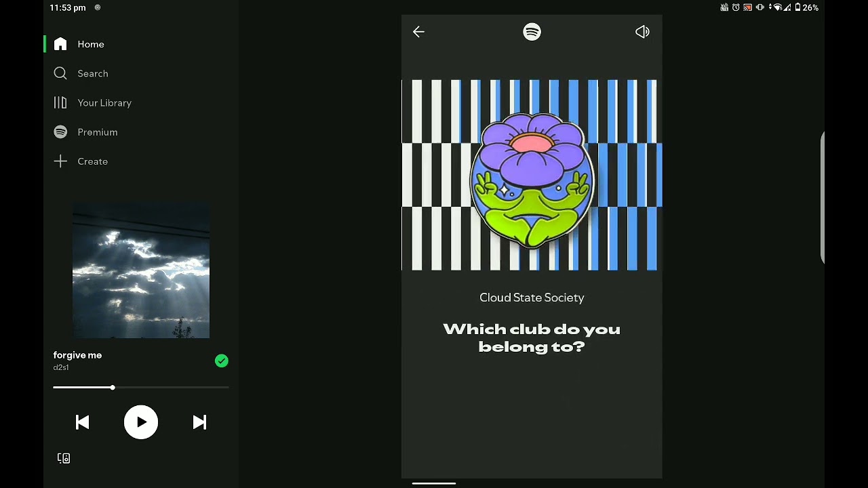868x488 pixels.
Task: Click the song title forgive me
Action: click(77, 355)
